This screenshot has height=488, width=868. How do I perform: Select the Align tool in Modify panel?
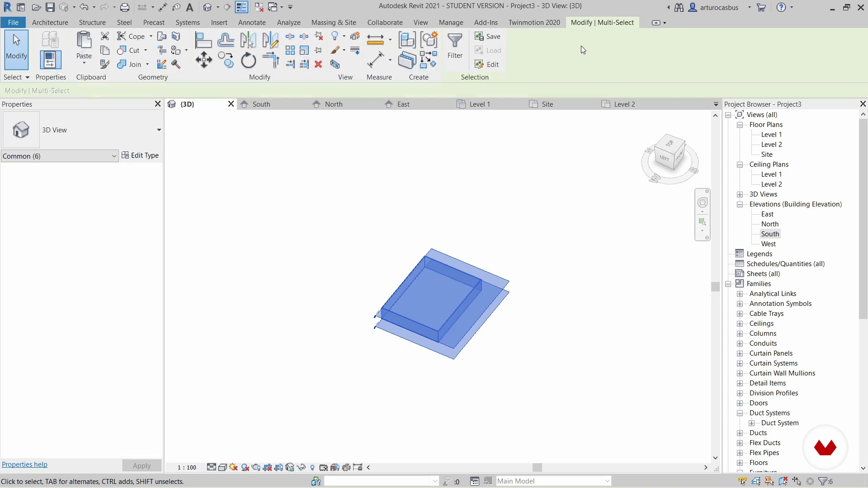(203, 41)
